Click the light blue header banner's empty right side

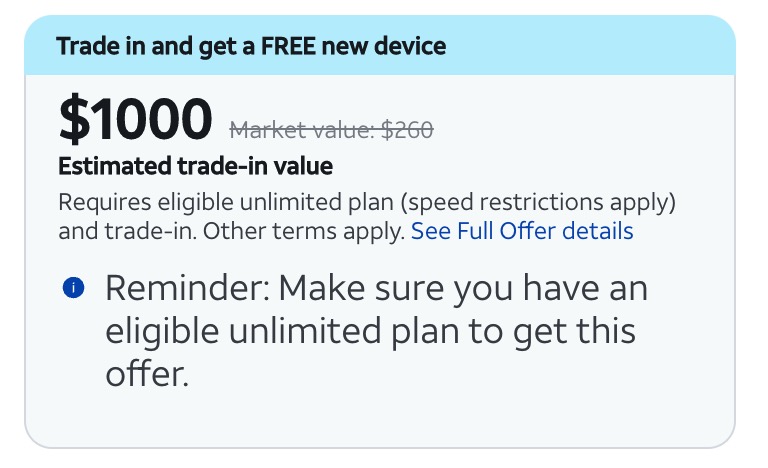[x=600, y=46]
